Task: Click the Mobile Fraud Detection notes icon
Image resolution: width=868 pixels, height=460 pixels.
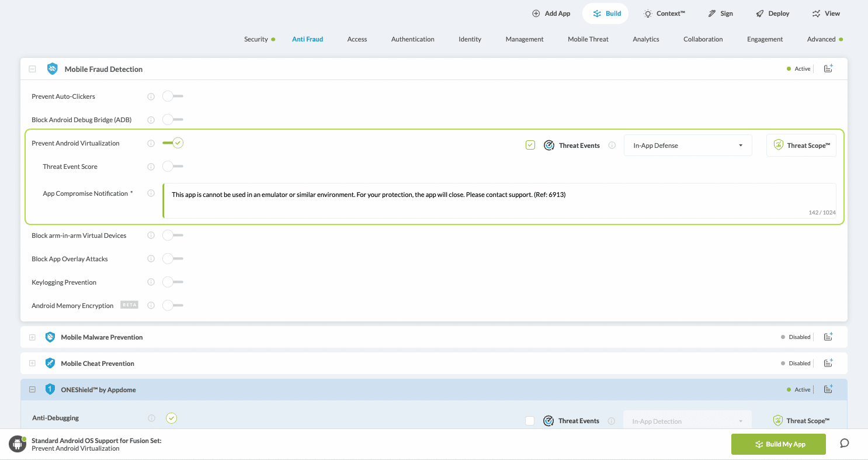Action: [828, 68]
